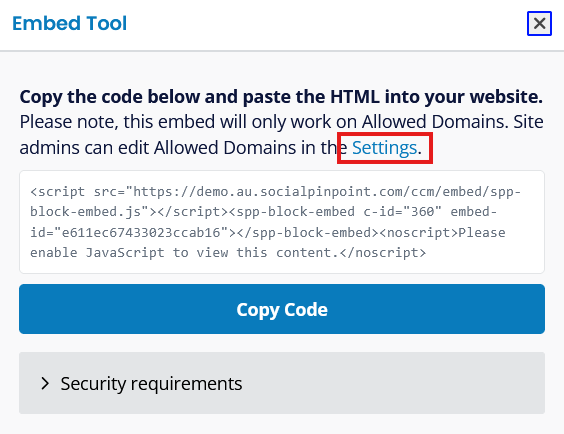Click the bold copy-and-paste HTML instruction
Viewport: 564px width, 434px height.
pos(281,97)
